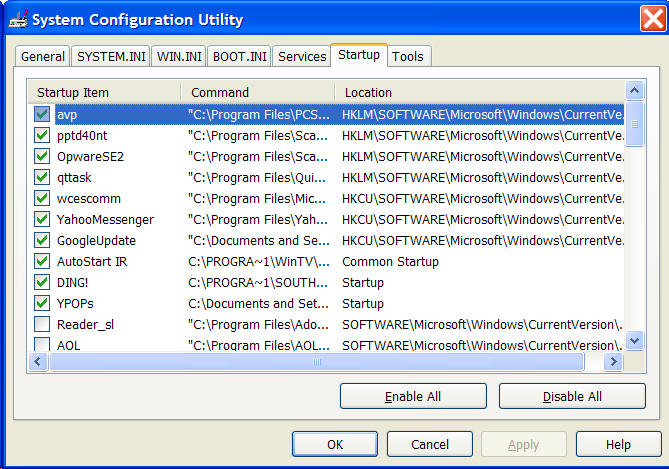This screenshot has height=469, width=669.
Task: Uncheck the pptd40nt startup item
Action: coord(42,135)
